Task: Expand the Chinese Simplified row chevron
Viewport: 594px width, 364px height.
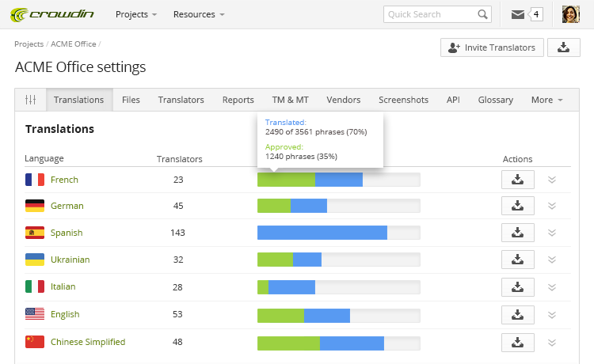Action: (552, 343)
